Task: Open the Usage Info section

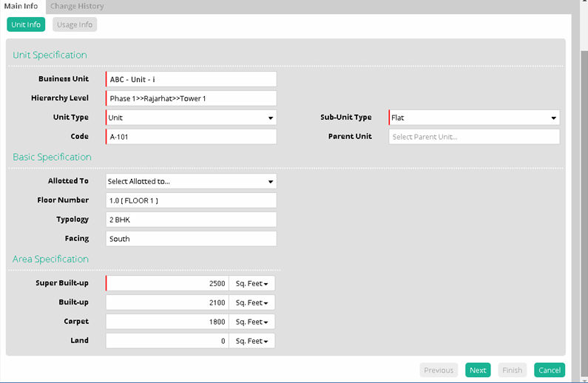Action: coord(75,24)
